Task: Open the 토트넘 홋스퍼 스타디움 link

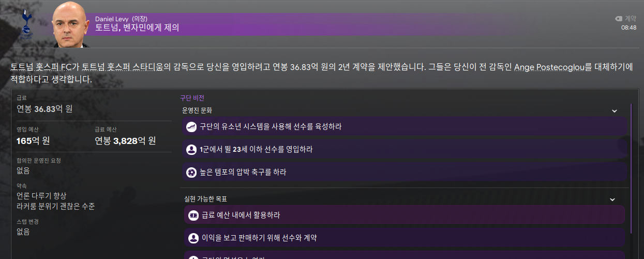Action: coord(123,68)
